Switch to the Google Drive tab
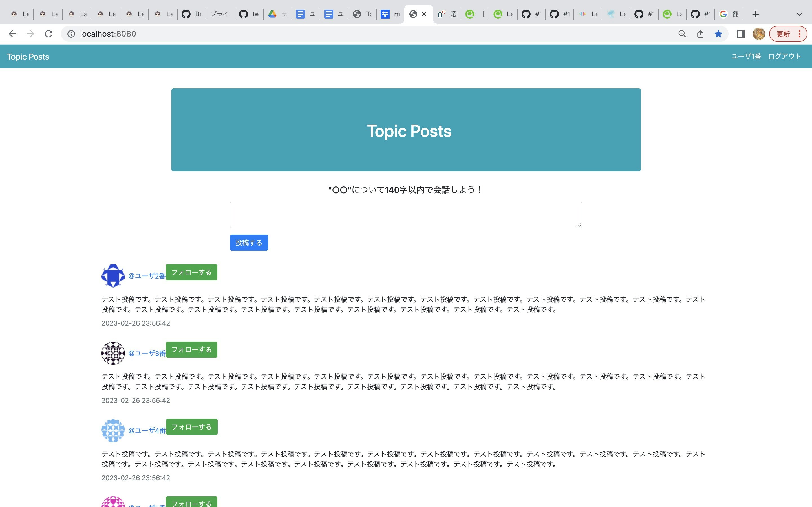The height and width of the screenshot is (507, 812). [x=277, y=14]
